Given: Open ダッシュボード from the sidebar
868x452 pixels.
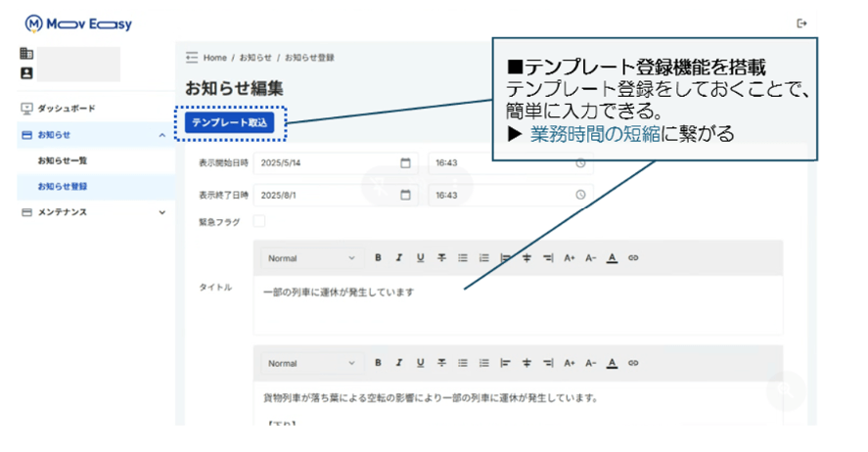Looking at the screenshot, I should click(x=67, y=108).
